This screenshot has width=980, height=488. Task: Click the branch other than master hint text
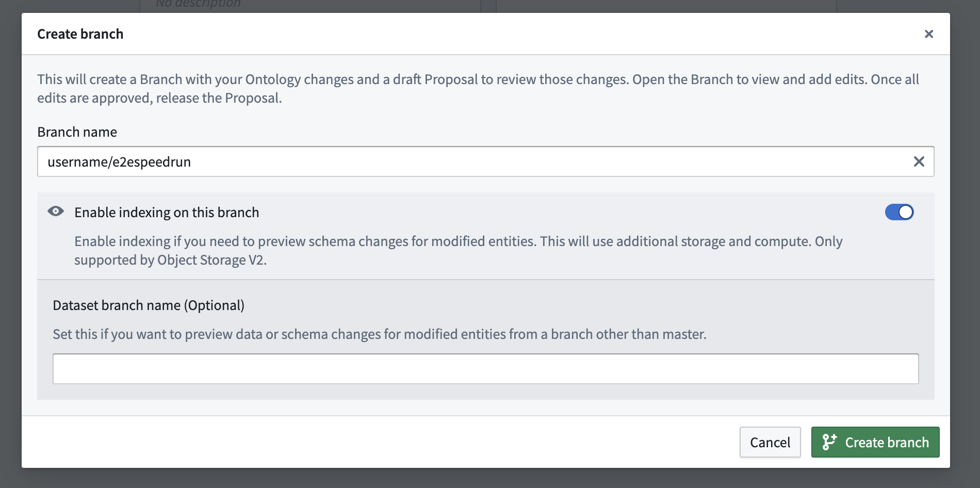point(380,334)
